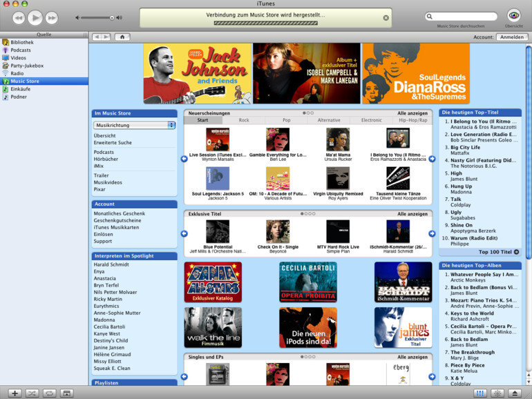Click the Play button
The image size is (532, 399).
pyautogui.click(x=35, y=18)
